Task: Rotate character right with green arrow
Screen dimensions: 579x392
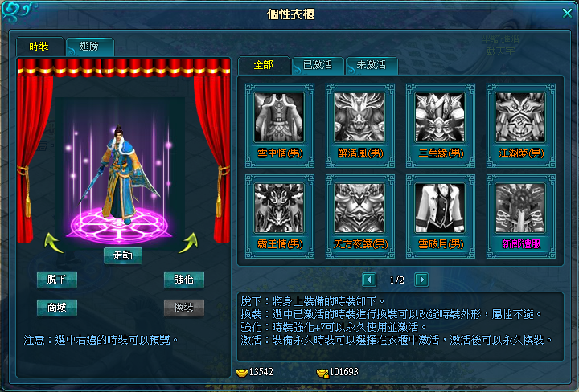Action: [x=188, y=243]
